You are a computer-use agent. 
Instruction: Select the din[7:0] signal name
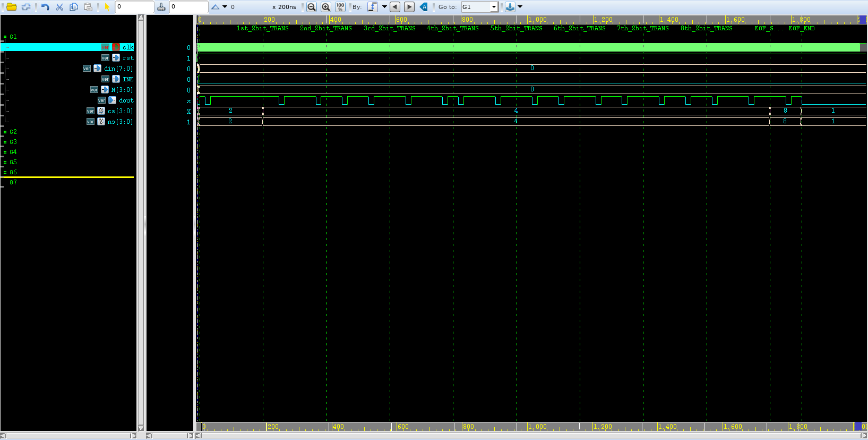click(118, 69)
